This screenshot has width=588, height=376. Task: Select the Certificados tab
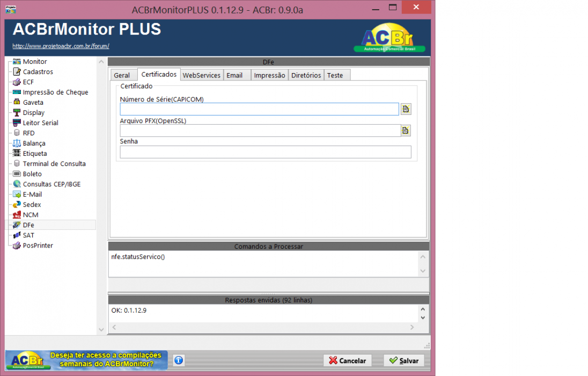pos(159,74)
